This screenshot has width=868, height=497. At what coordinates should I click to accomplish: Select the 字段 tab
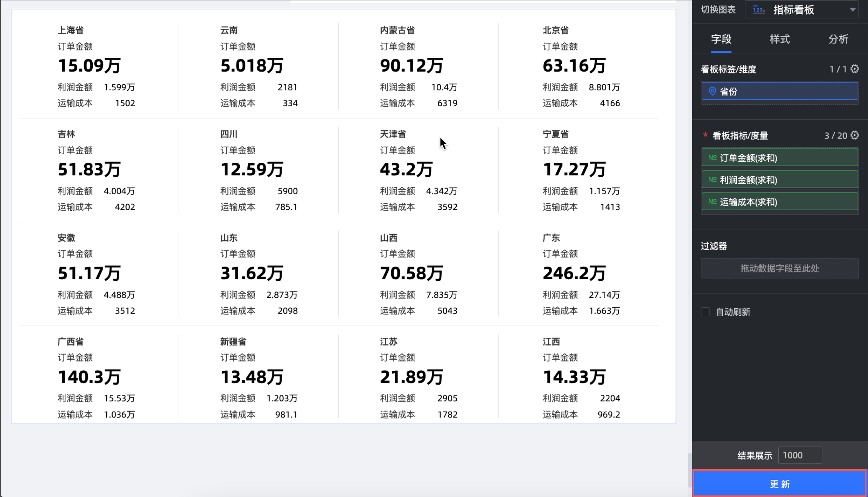click(x=721, y=39)
